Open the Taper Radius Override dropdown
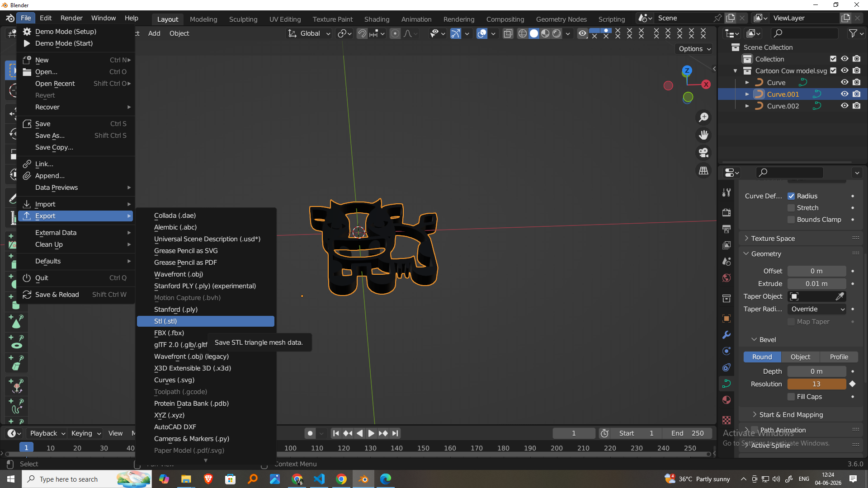This screenshot has height=488, width=868. (x=816, y=309)
